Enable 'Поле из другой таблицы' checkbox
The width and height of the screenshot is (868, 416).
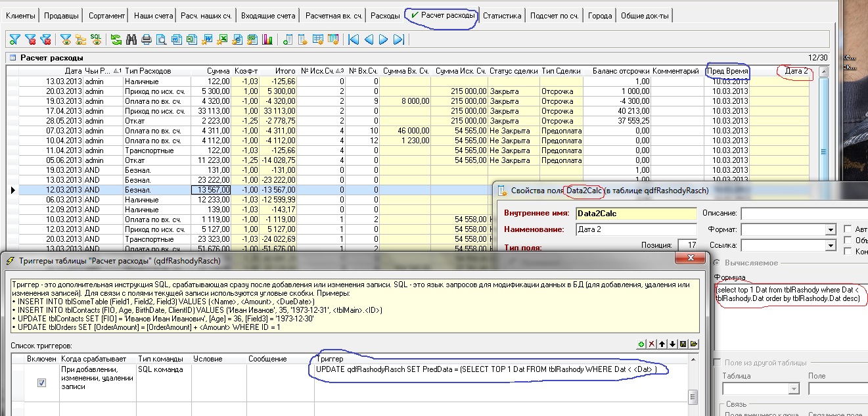[x=718, y=363]
